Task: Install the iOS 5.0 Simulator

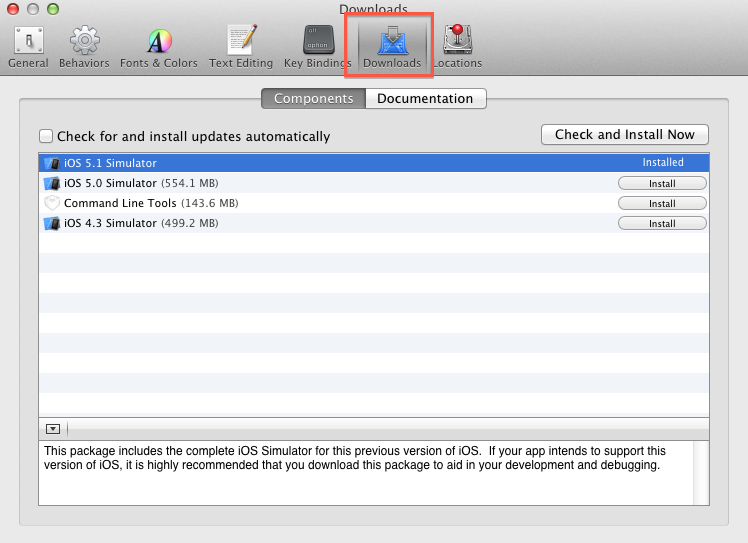Action: pos(662,183)
